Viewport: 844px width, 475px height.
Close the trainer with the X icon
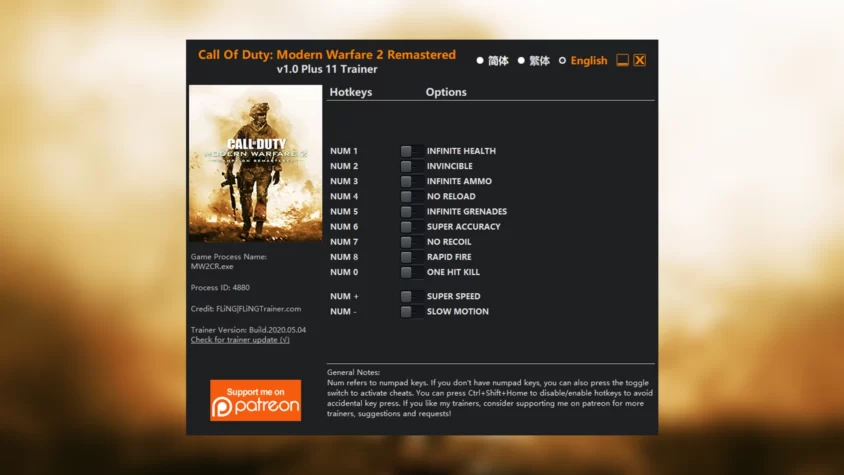(x=639, y=60)
